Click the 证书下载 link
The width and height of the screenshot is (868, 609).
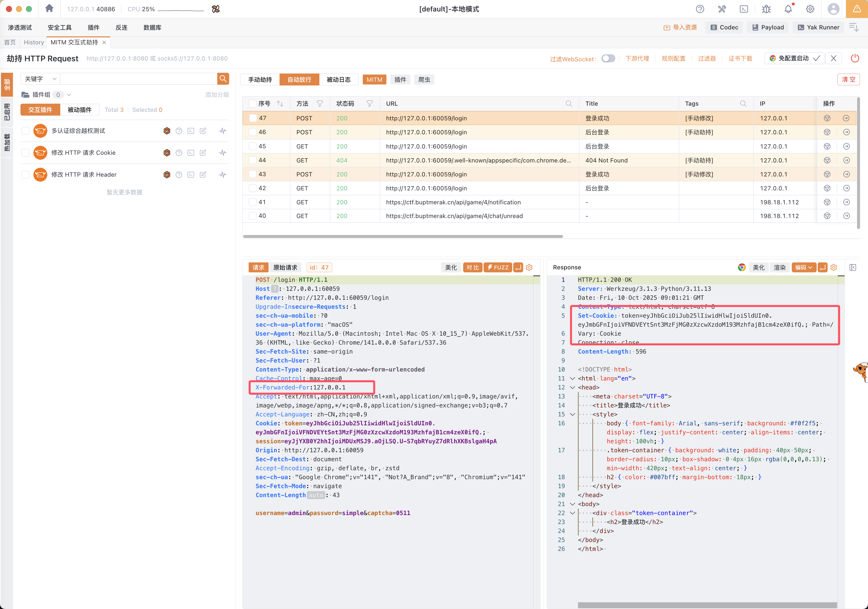tap(740, 58)
